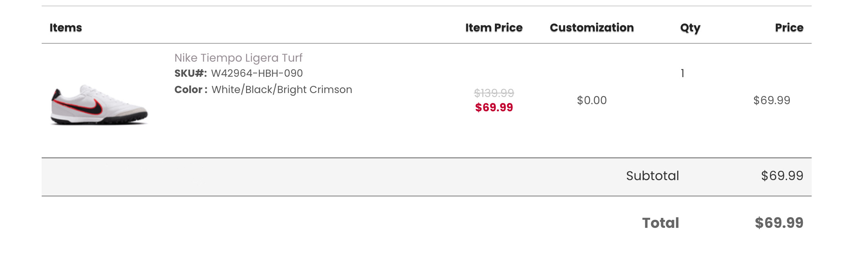Click the Item Price column header
This screenshot has height=268, width=868.
pos(494,28)
